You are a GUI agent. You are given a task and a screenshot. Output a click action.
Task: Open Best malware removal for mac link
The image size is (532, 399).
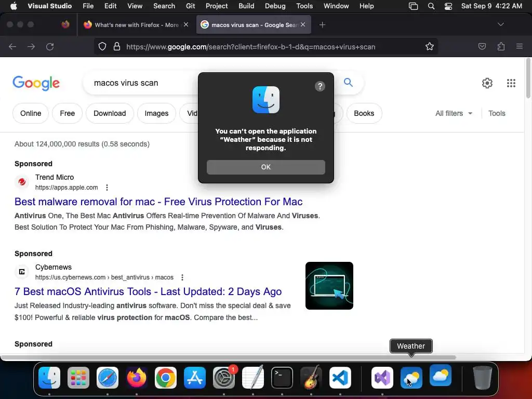(x=158, y=202)
